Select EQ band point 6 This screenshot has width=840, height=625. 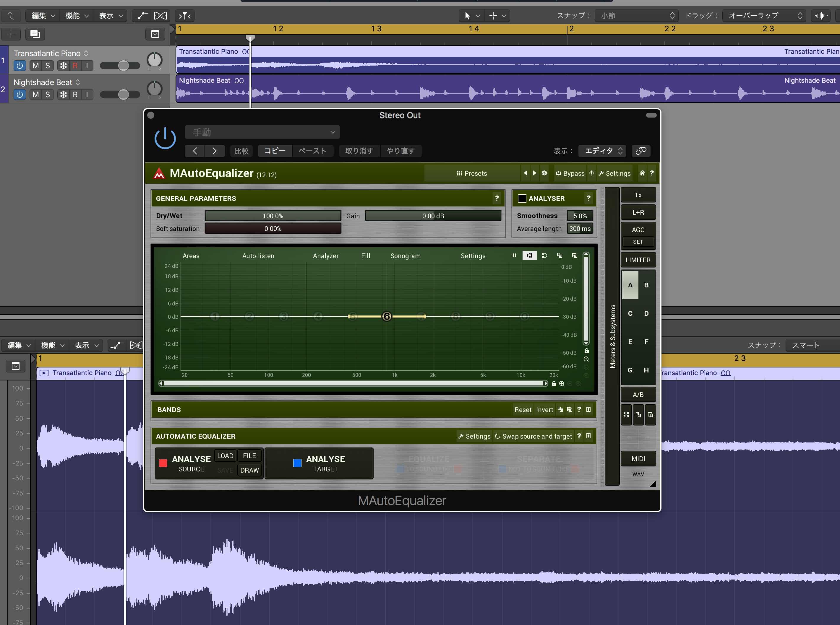(387, 316)
